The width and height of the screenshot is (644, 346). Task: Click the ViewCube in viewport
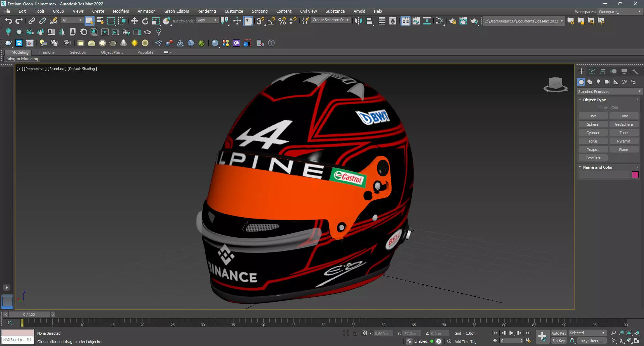(x=555, y=84)
